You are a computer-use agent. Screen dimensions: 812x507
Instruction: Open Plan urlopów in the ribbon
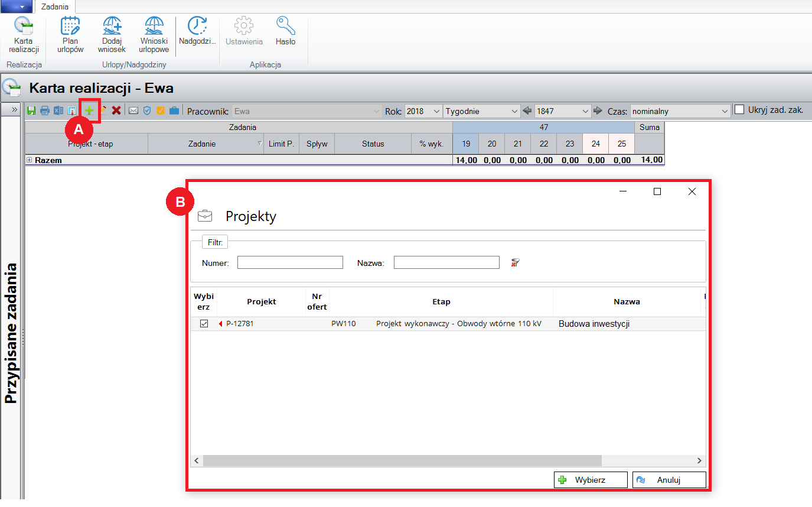70,35
